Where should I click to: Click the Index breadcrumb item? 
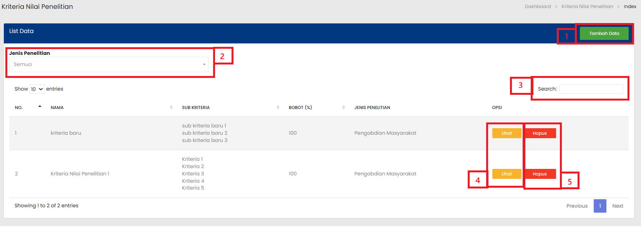630,7
